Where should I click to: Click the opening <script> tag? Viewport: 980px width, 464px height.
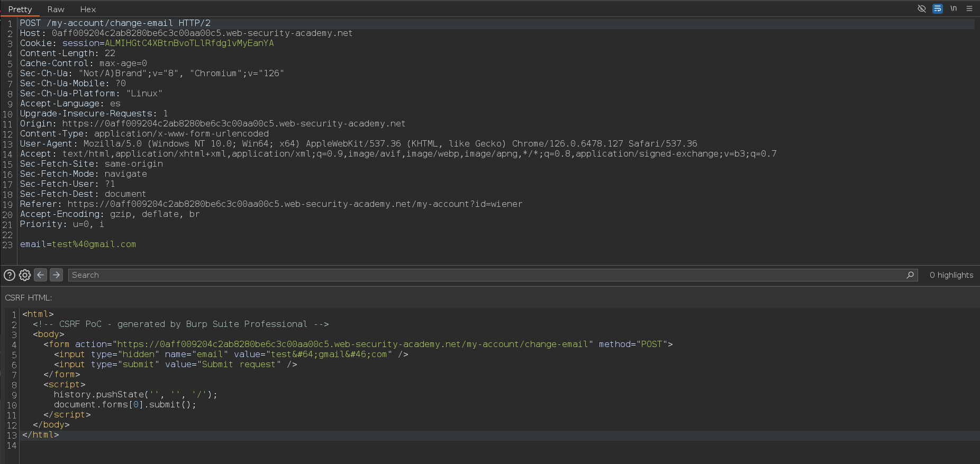[65, 385]
